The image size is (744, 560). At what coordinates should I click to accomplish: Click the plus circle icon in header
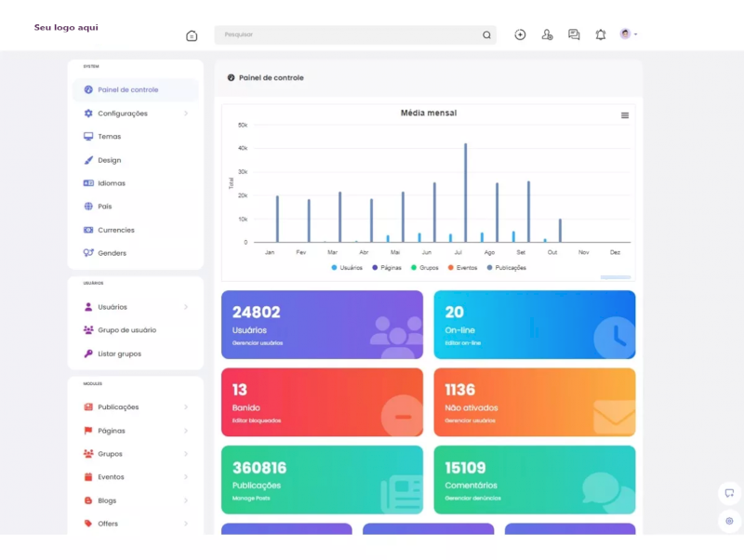(520, 34)
